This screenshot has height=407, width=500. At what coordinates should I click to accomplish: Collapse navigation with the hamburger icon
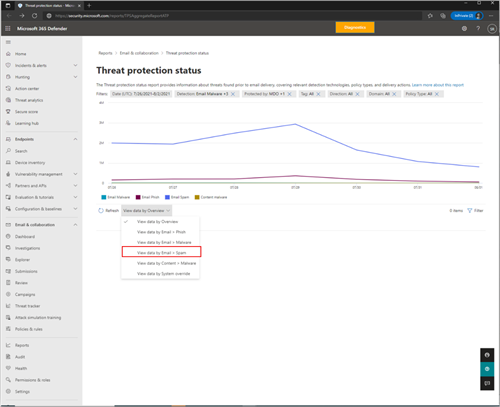pos(8,42)
